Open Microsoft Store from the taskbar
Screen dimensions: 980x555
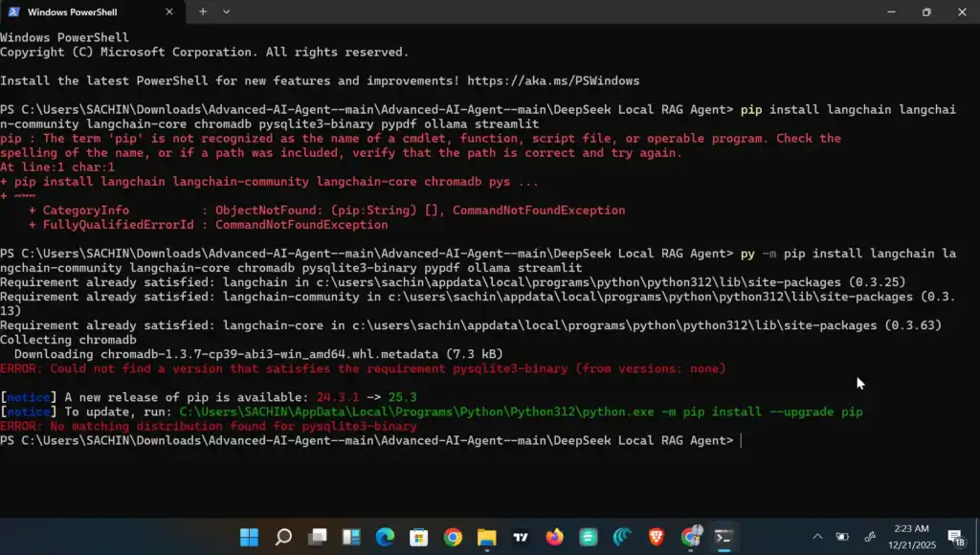pyautogui.click(x=418, y=537)
